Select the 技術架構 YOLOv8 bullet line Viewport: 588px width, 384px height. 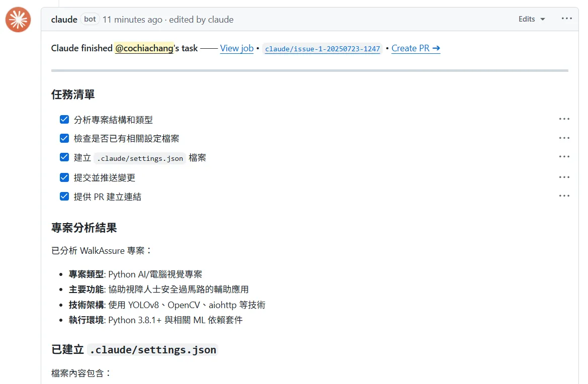point(167,305)
